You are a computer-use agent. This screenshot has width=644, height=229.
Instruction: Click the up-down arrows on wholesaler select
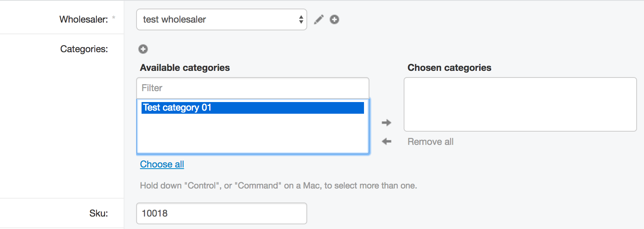(x=301, y=19)
